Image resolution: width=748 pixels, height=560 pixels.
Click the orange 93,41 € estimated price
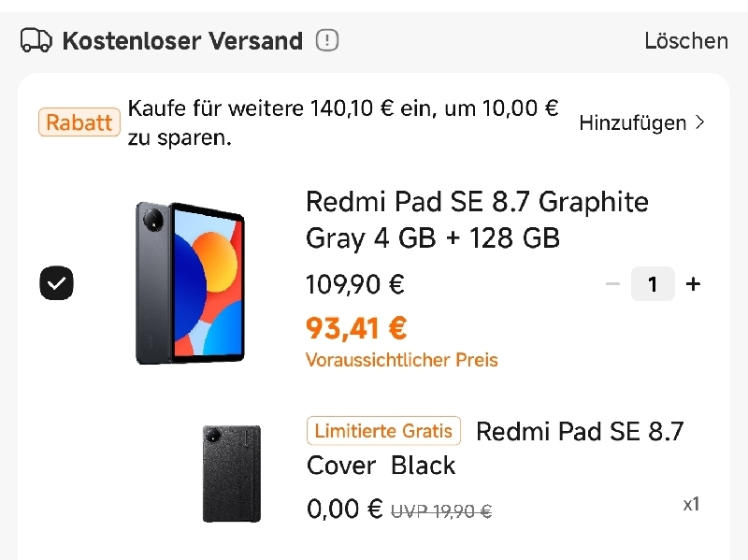[356, 328]
